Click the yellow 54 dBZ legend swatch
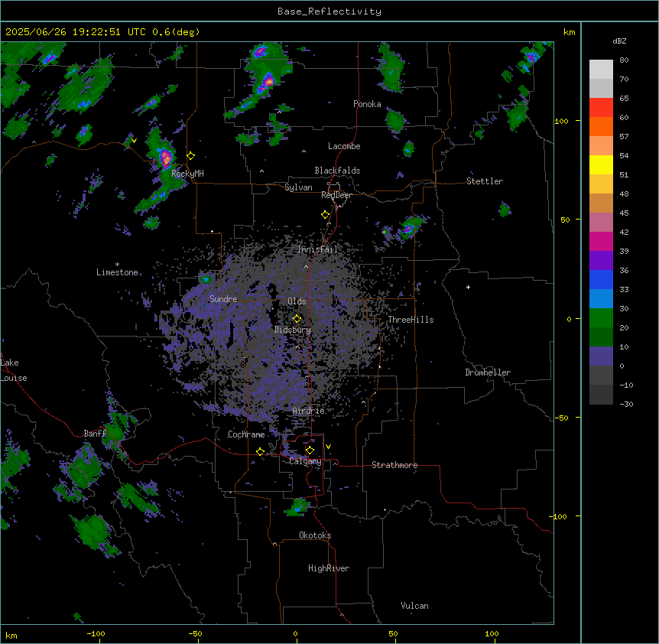This screenshot has width=659, height=644. pyautogui.click(x=601, y=164)
